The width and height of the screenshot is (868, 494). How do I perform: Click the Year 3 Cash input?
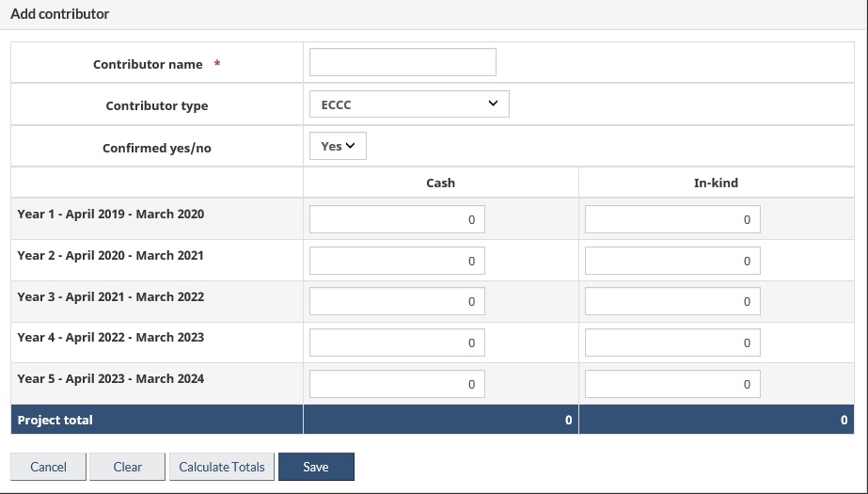[396, 301]
